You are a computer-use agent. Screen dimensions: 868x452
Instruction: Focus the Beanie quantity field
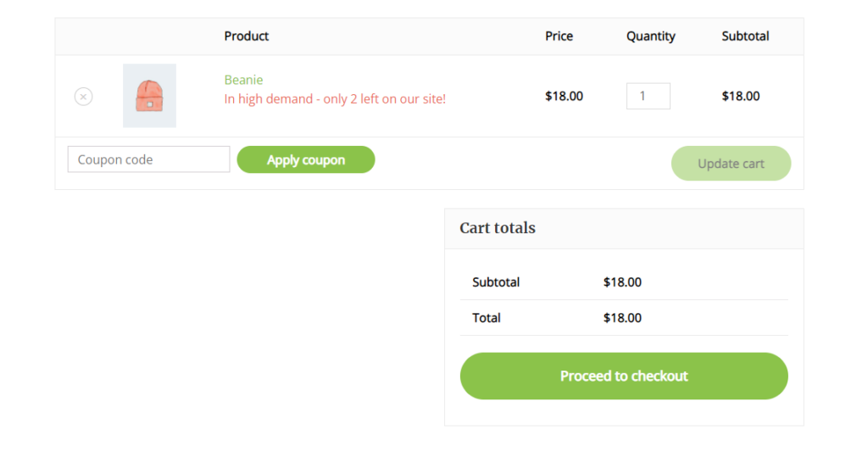tap(648, 96)
